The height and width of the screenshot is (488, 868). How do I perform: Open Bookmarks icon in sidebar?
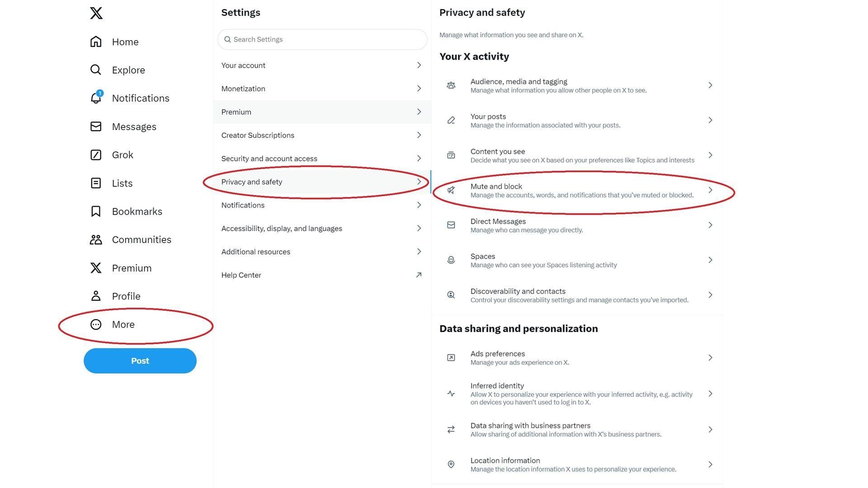(x=96, y=211)
